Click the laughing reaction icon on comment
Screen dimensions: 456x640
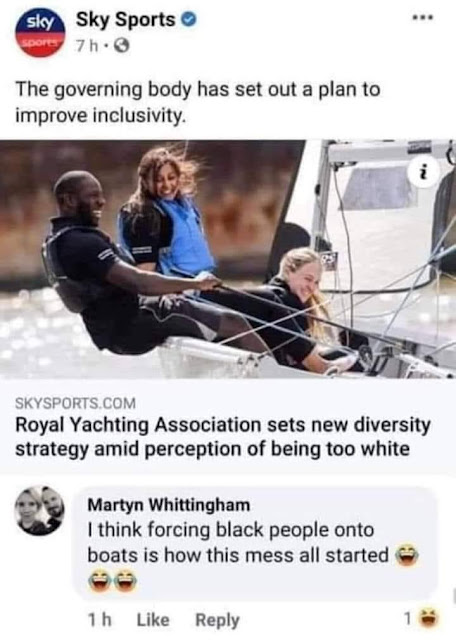tap(427, 619)
